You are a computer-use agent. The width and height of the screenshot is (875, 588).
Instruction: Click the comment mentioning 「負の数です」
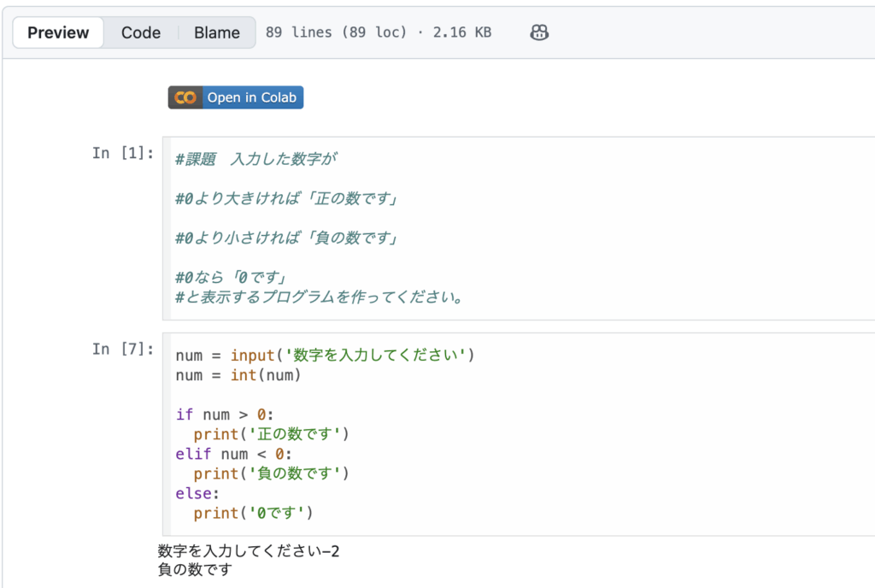pyautogui.click(x=288, y=238)
